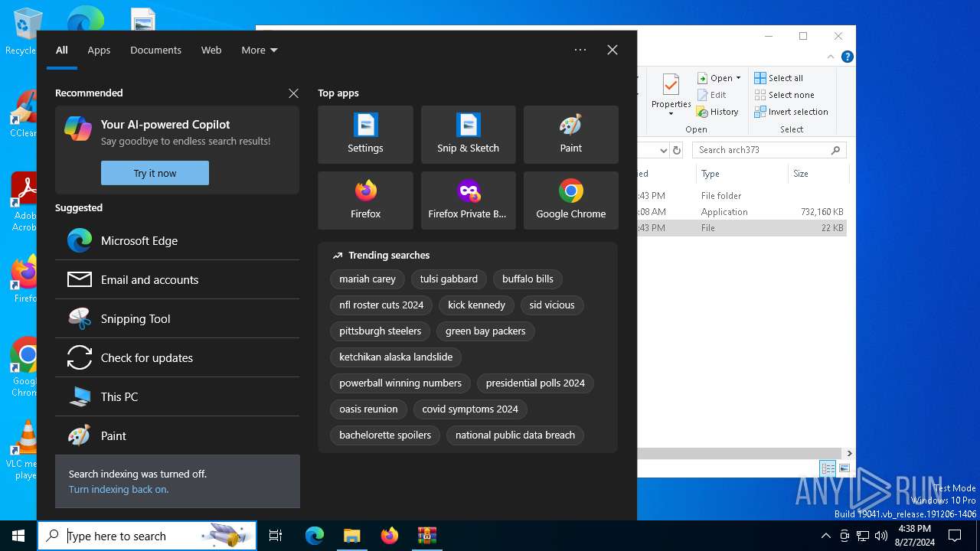Open Edge from the taskbar

click(315, 536)
